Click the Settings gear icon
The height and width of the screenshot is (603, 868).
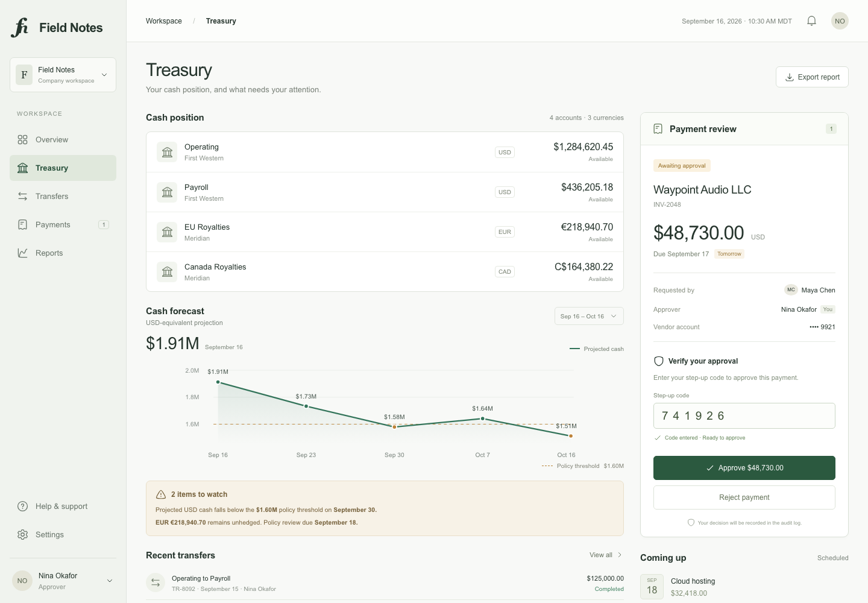click(23, 535)
